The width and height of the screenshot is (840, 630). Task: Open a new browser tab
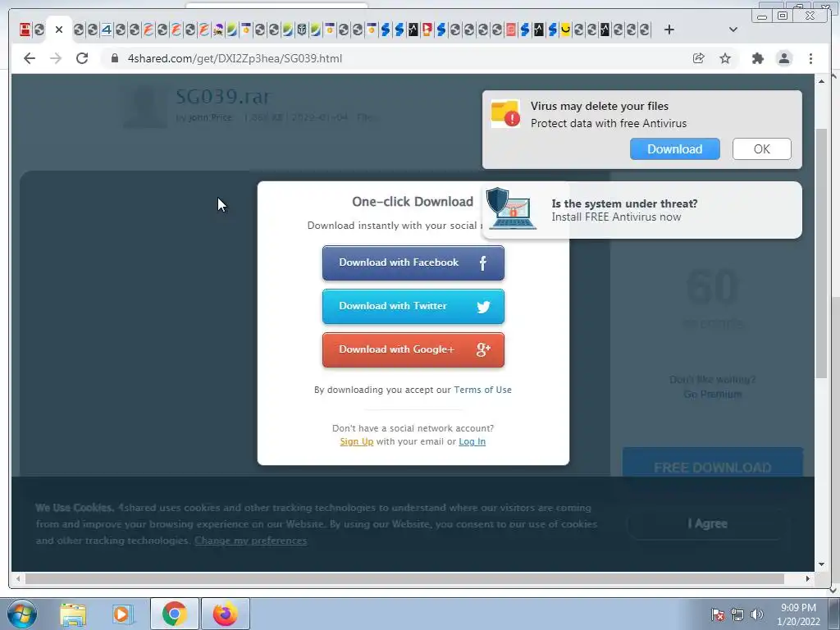669,30
